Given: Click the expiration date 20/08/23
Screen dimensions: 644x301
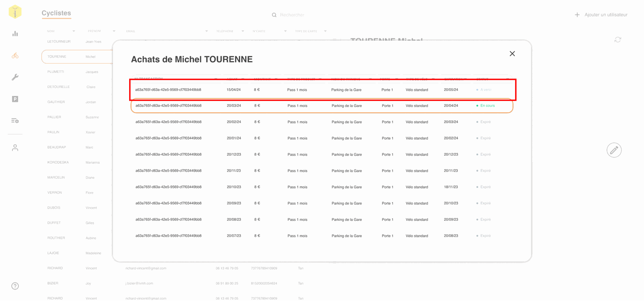Looking at the screenshot, I should point(451,236).
